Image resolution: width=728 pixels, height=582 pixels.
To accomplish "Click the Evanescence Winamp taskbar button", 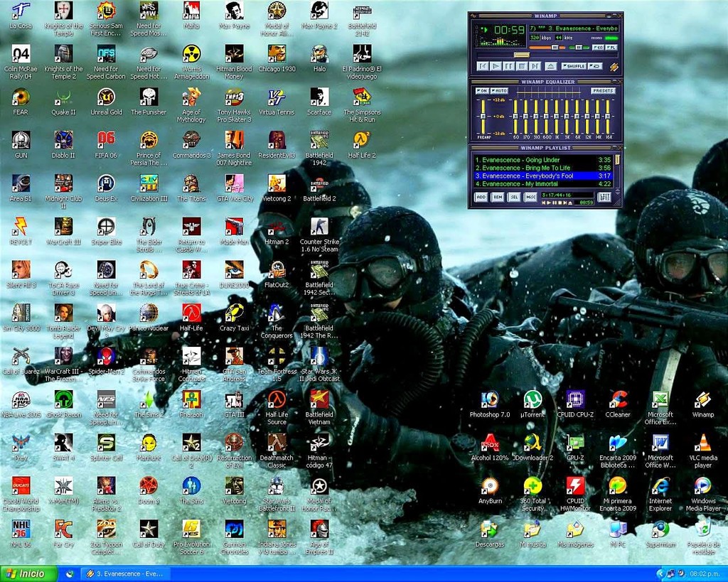I will coord(126,573).
